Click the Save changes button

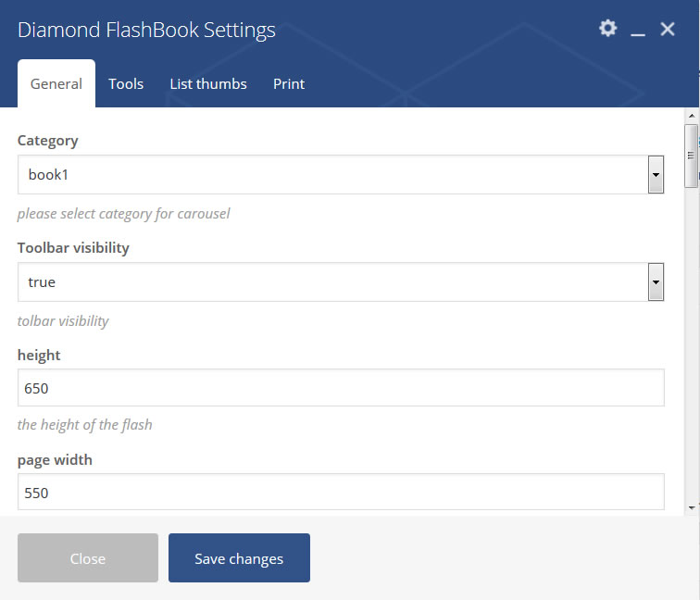point(239,558)
